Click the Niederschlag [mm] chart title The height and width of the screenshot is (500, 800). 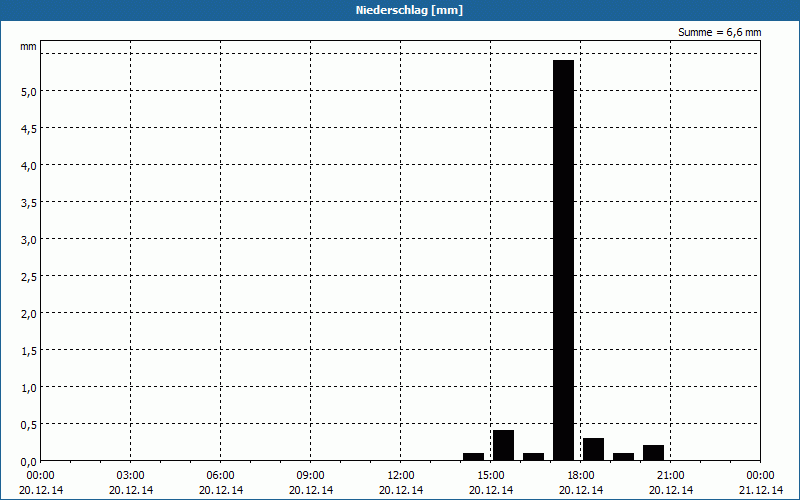coord(409,10)
